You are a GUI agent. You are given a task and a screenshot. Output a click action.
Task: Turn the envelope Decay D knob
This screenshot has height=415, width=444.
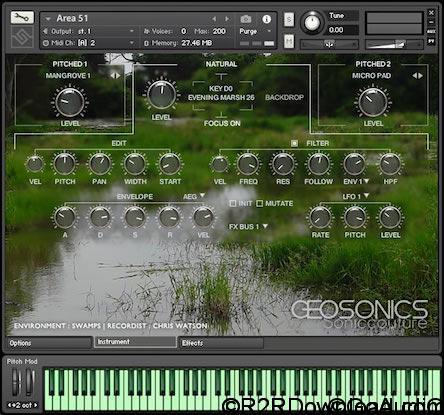click(100, 217)
